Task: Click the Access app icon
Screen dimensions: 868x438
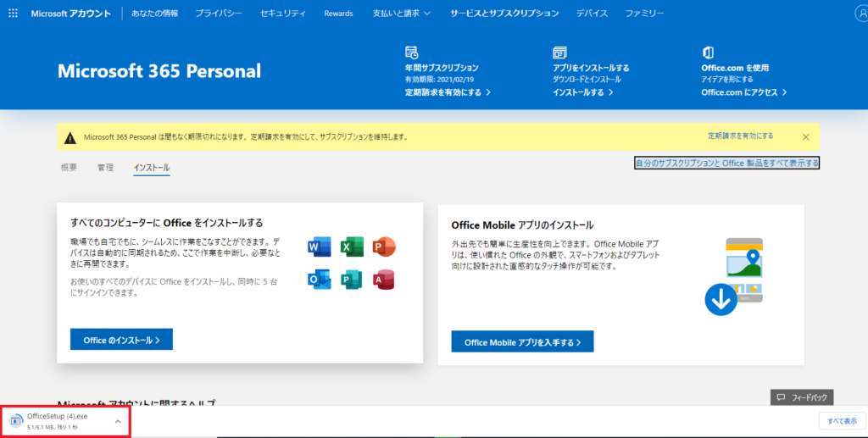Action: tap(384, 280)
